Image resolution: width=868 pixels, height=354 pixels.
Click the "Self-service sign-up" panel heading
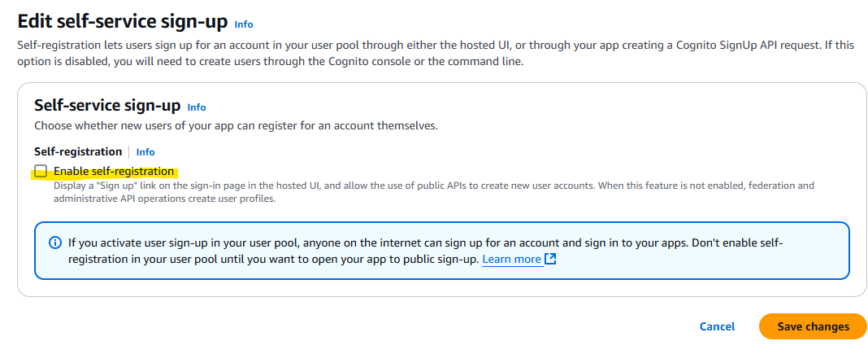click(x=106, y=105)
